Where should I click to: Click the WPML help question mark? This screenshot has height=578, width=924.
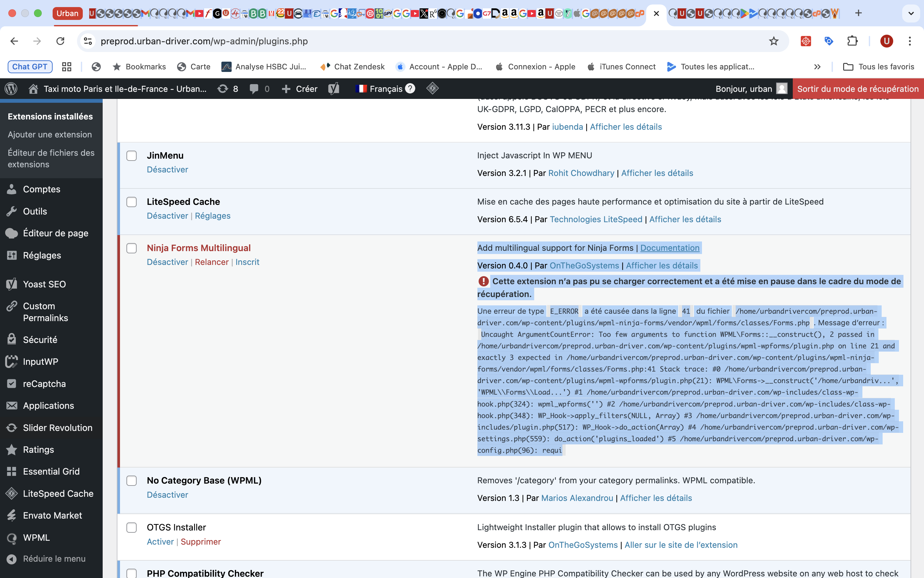(x=410, y=88)
